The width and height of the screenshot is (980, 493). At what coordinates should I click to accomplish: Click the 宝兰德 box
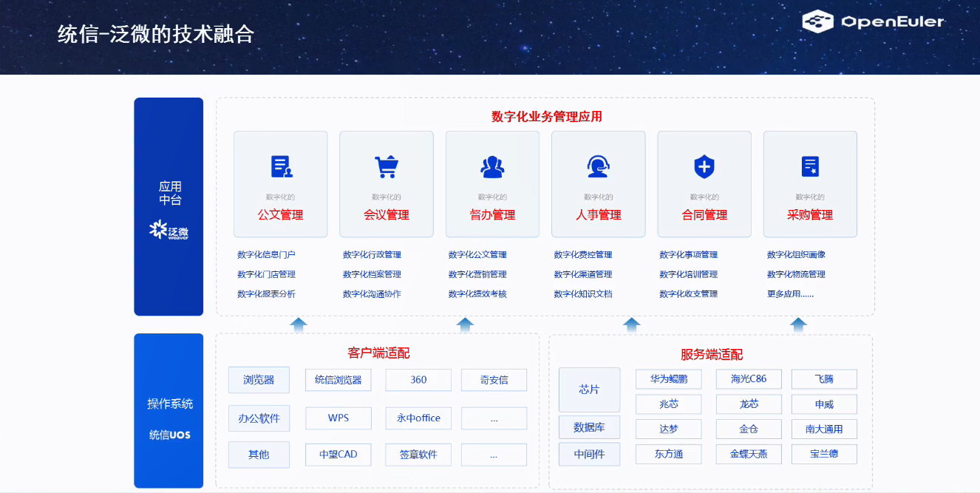824,454
